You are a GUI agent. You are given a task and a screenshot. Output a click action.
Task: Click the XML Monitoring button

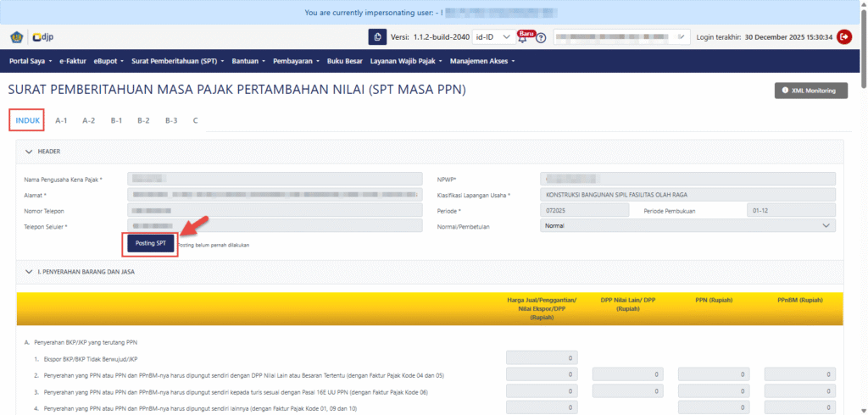click(810, 91)
